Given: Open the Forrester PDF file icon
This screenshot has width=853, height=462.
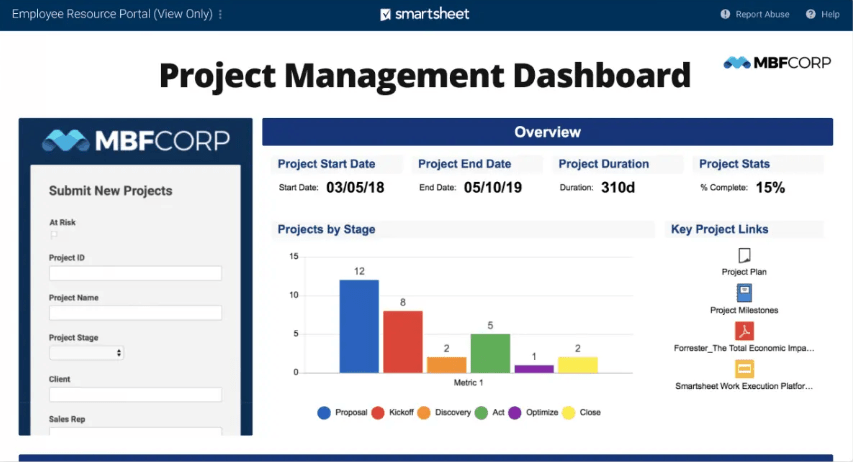Looking at the screenshot, I should tap(744, 331).
